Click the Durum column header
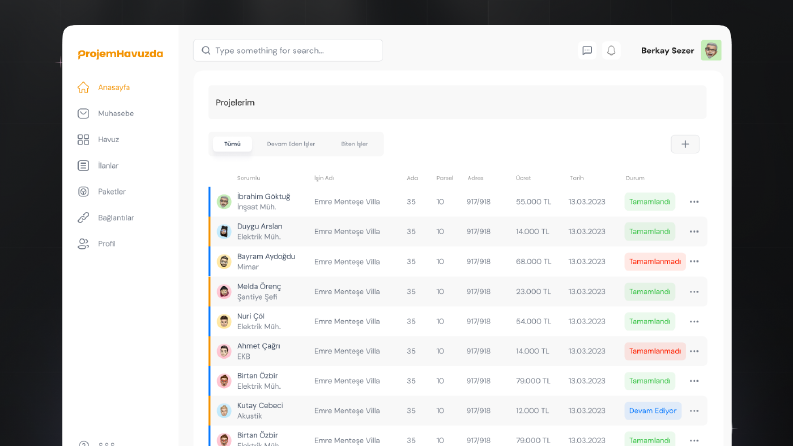 (635, 178)
